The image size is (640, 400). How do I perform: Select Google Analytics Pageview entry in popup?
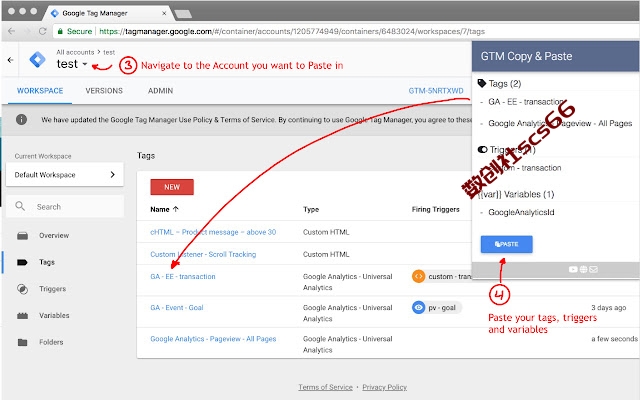560,123
